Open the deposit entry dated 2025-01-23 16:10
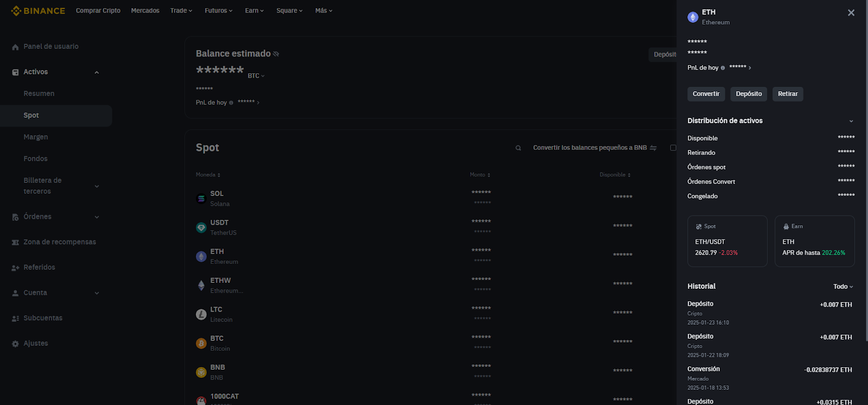 tap(770, 313)
